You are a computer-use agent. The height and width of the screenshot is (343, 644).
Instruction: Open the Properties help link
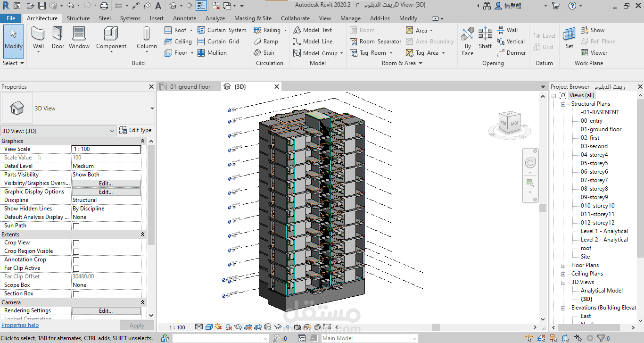[x=20, y=325]
